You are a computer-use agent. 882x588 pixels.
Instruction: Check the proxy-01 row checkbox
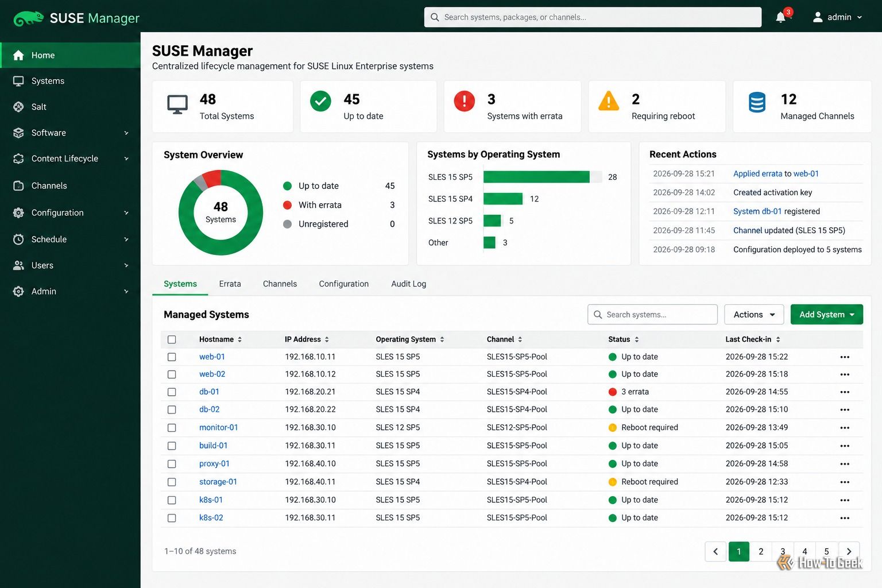(x=172, y=464)
